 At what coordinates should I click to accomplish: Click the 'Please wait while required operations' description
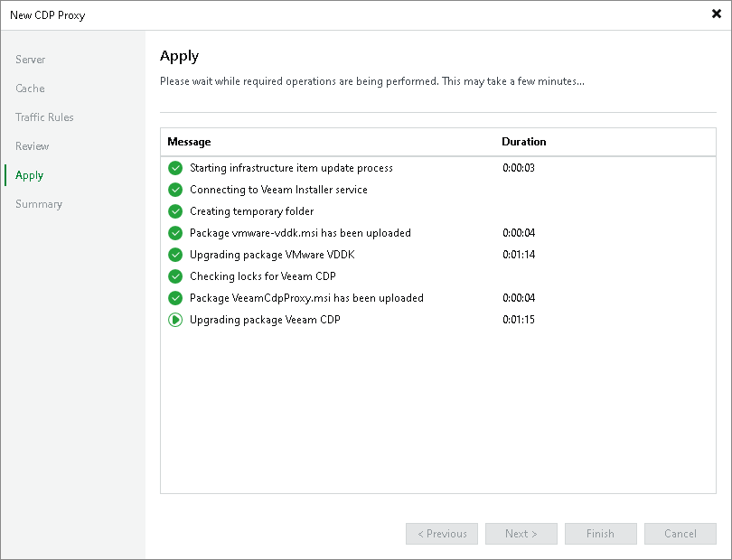pyautogui.click(x=372, y=81)
